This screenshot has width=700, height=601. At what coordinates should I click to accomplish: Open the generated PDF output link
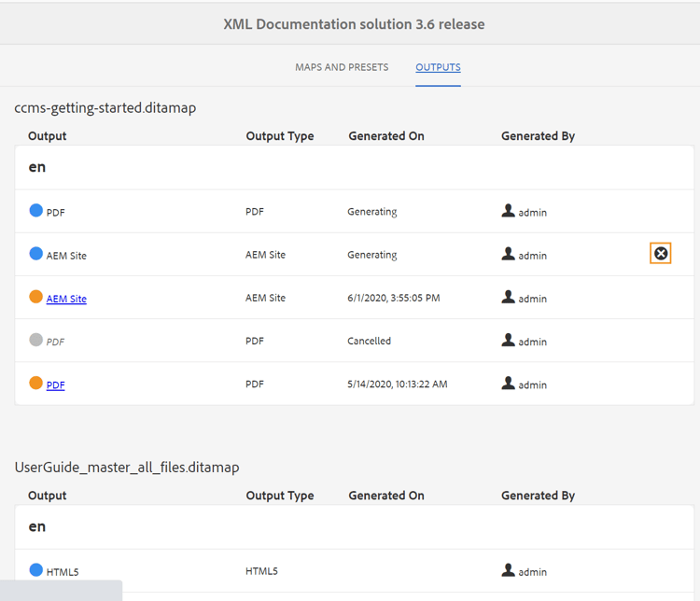56,384
